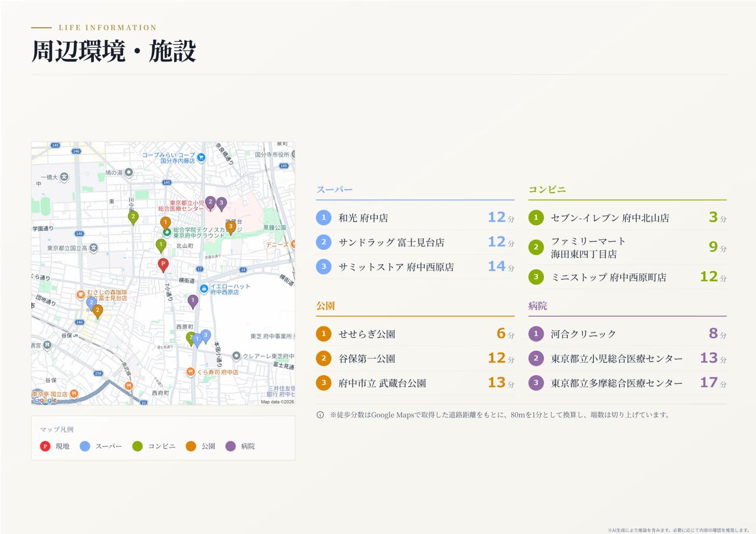
Task: Click the スーパー section heading
Action: click(x=334, y=190)
